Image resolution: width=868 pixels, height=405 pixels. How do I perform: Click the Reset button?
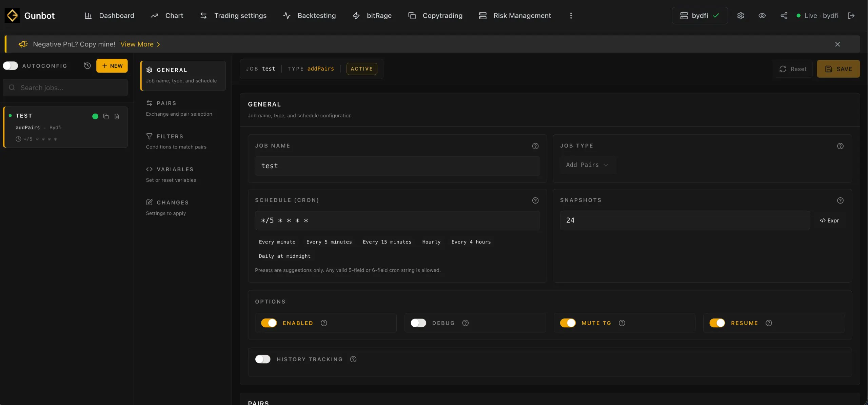click(x=793, y=69)
